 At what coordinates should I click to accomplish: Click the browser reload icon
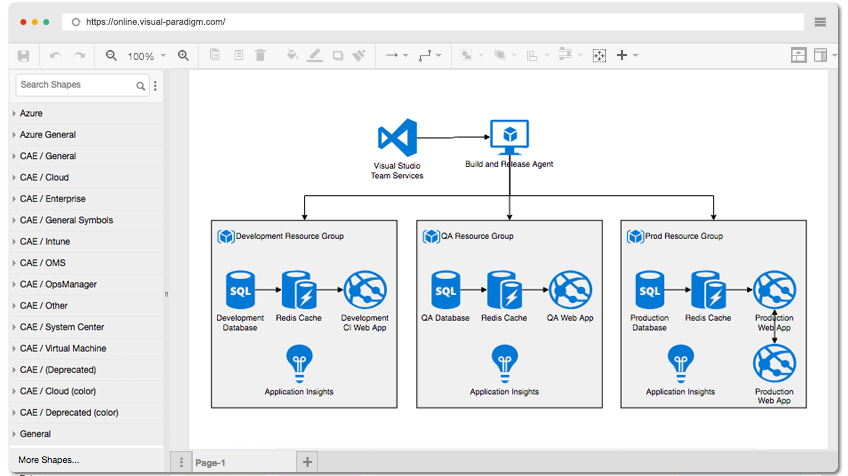pyautogui.click(x=76, y=22)
